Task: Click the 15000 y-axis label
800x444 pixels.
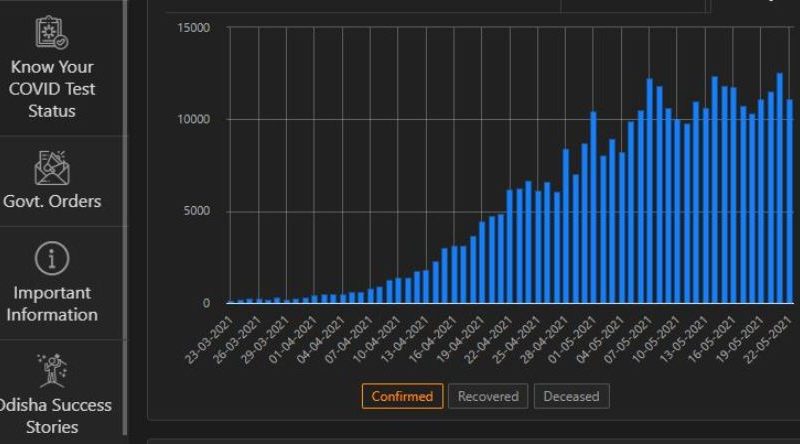Action: (194, 28)
